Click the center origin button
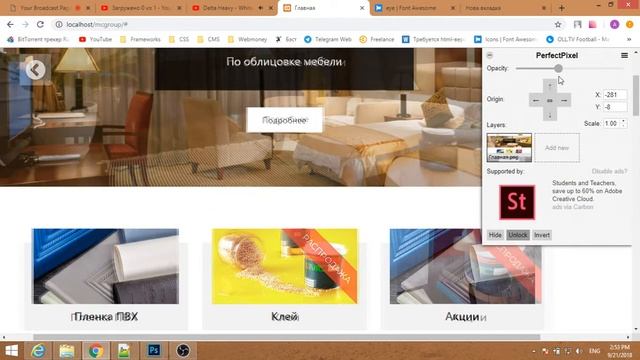640x360 pixels. pos(550,100)
